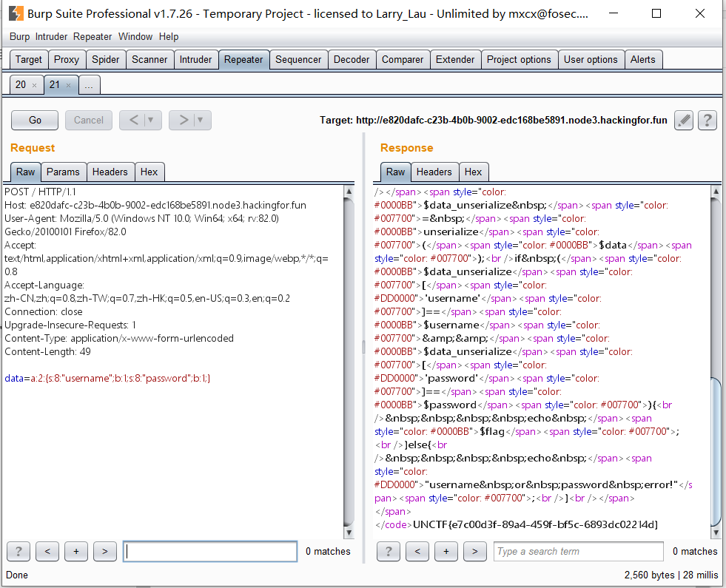
Task: Go to next request search match
Action: [x=104, y=552]
